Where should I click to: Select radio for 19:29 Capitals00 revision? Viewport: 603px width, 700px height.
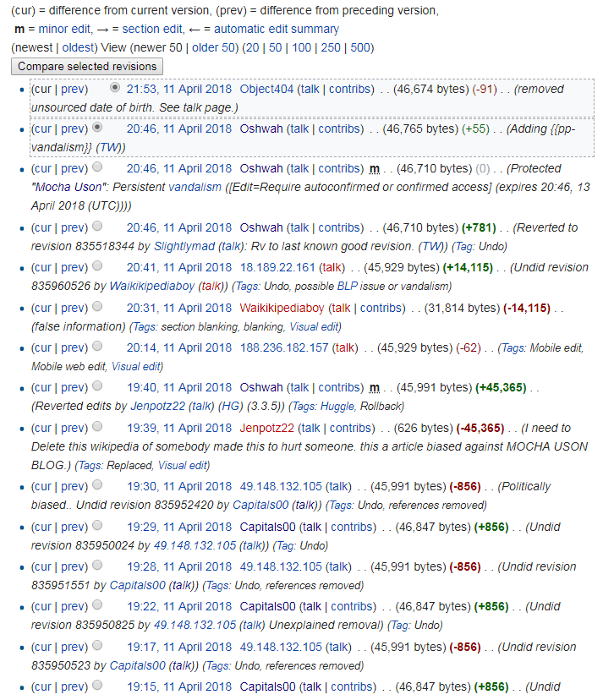click(x=97, y=525)
